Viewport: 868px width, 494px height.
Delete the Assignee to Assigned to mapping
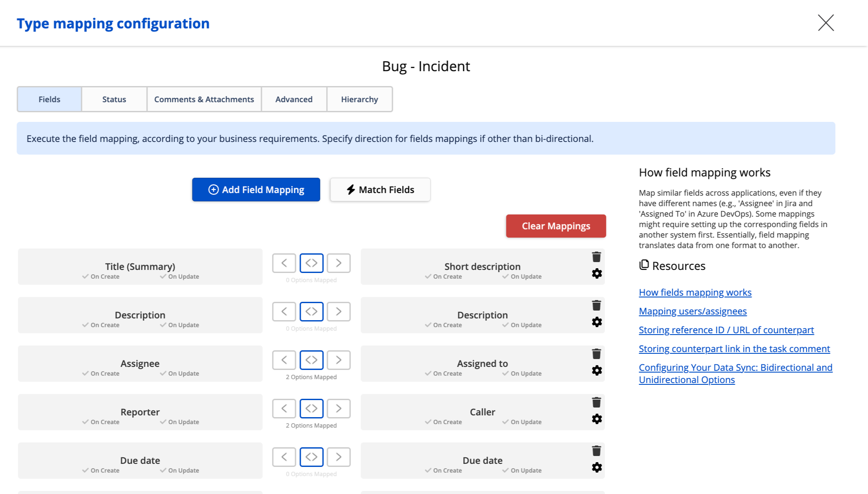[x=596, y=354]
